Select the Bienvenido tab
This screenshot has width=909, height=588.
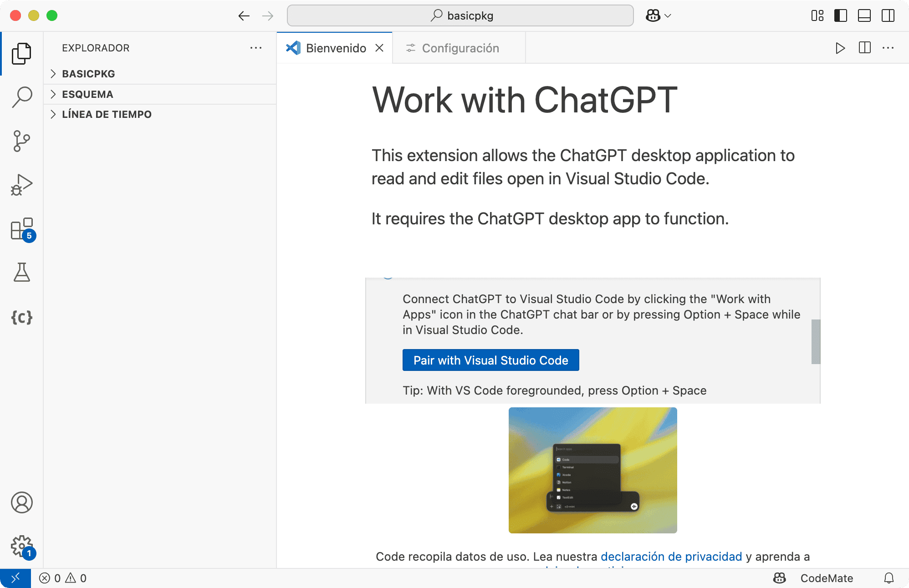click(x=336, y=48)
